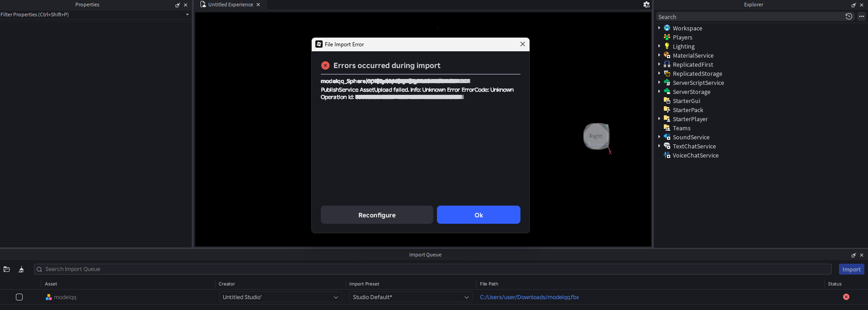Click Ok in File Import Error dialog
Viewport: 868px width, 310px height.
(x=479, y=215)
